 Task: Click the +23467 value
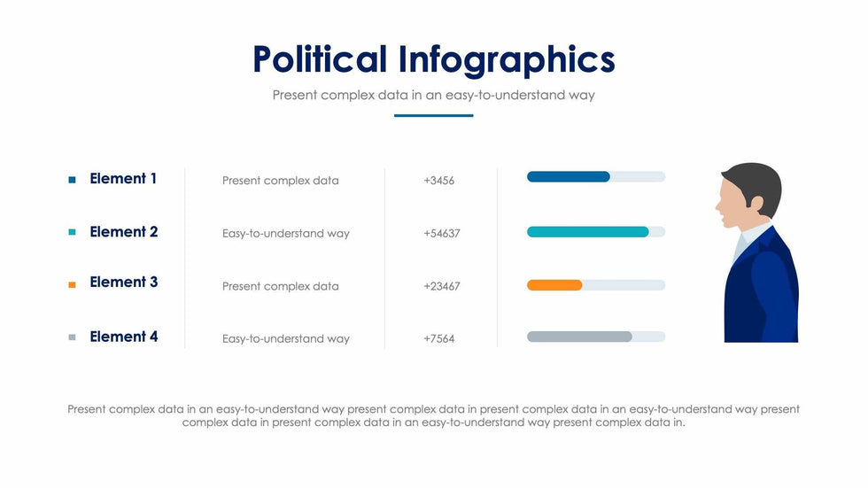(x=442, y=286)
